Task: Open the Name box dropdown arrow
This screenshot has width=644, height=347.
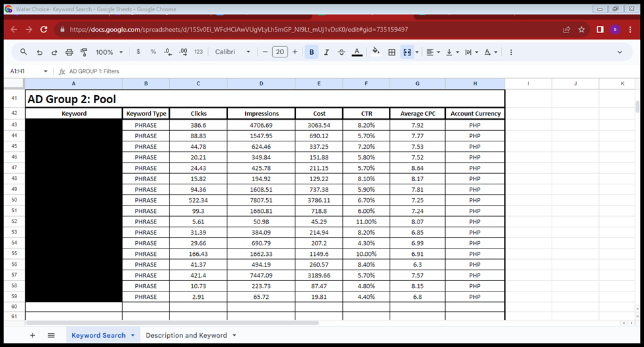Action: pyautogui.click(x=46, y=71)
